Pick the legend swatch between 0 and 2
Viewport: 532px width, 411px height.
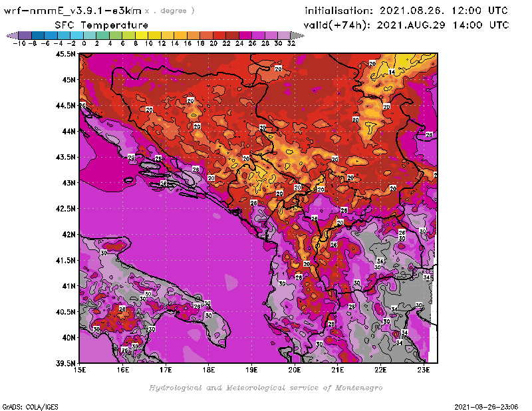(x=90, y=35)
